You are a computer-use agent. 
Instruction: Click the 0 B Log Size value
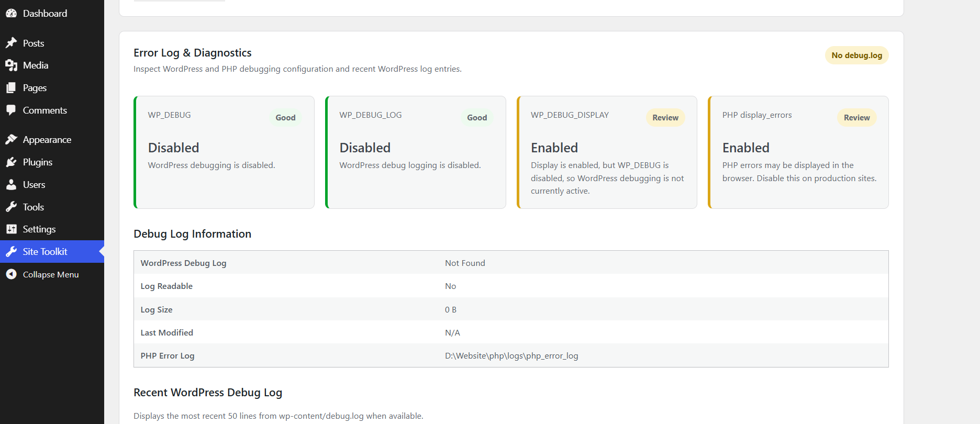[x=451, y=310]
